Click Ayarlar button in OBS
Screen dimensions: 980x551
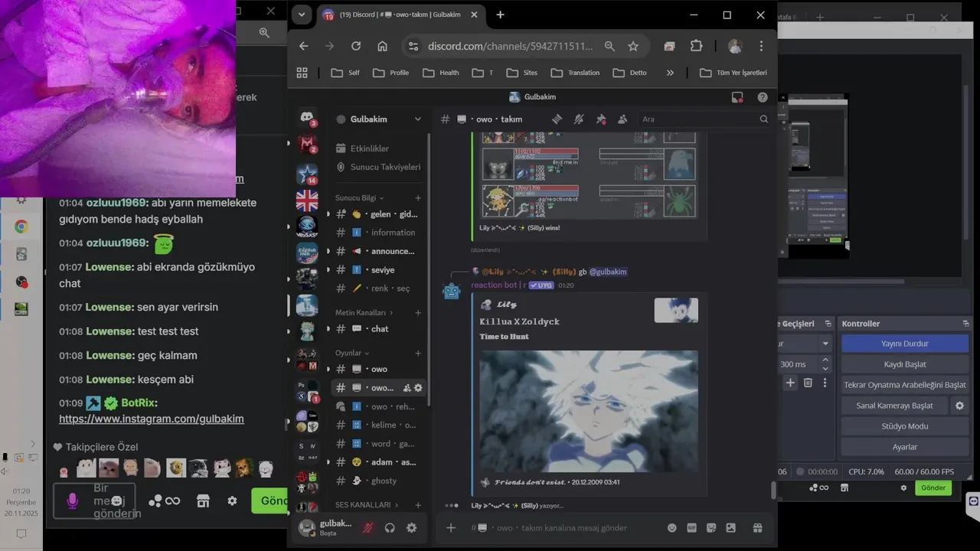[x=905, y=447]
